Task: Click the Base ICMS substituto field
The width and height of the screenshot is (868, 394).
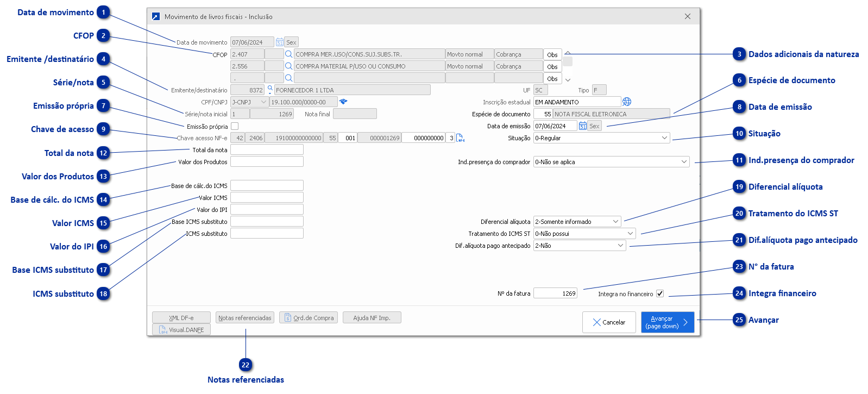Action: (x=267, y=222)
